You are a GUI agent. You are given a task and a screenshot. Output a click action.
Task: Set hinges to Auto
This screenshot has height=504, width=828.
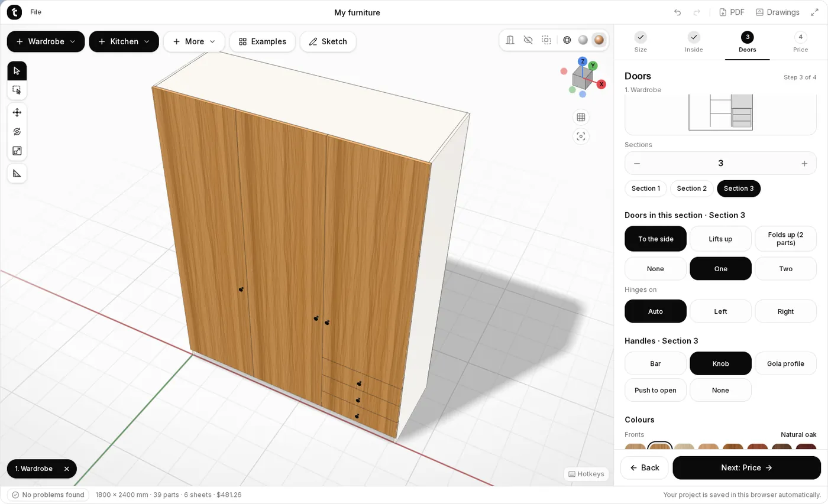click(x=656, y=311)
